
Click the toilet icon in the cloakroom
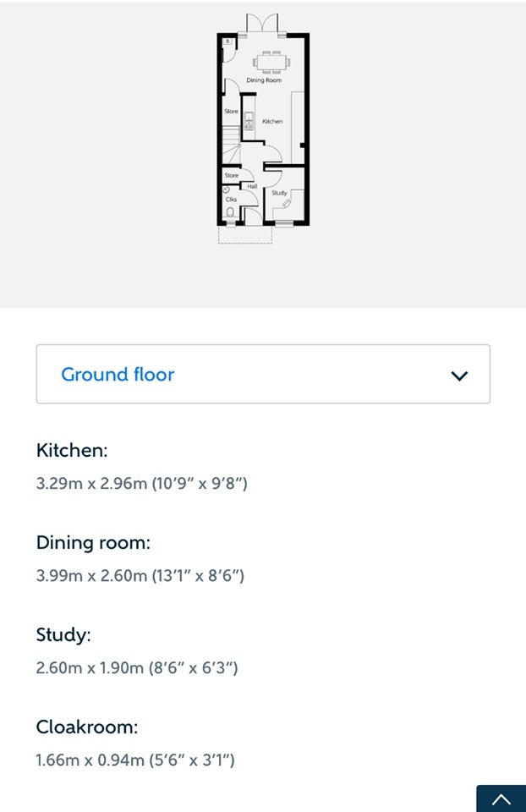click(230, 211)
